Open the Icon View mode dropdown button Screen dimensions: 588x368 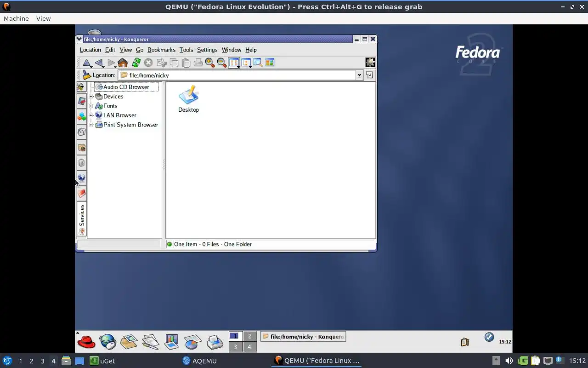point(234,63)
